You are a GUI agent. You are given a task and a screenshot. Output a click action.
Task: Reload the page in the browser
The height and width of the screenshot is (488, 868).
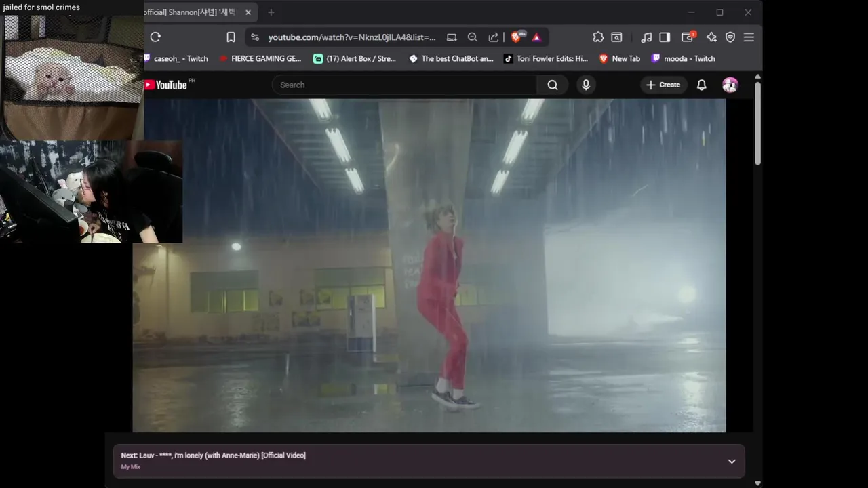coord(155,37)
